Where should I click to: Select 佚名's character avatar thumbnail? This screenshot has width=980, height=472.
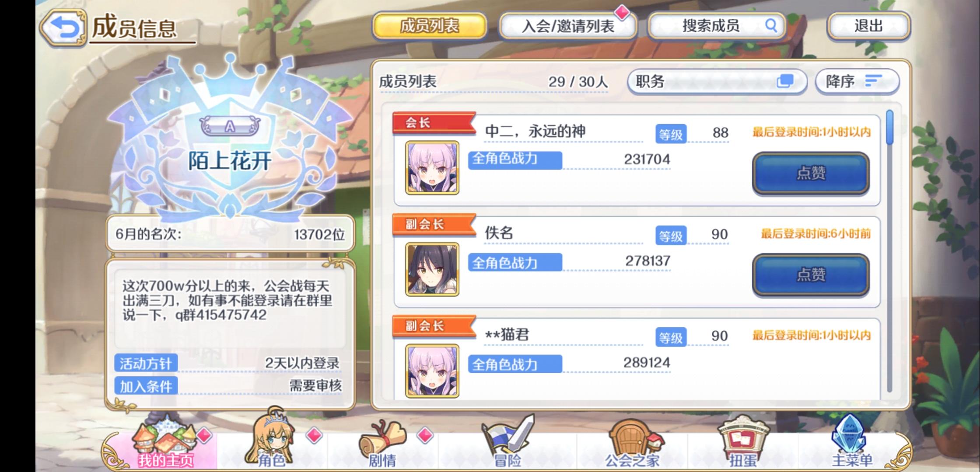(432, 270)
